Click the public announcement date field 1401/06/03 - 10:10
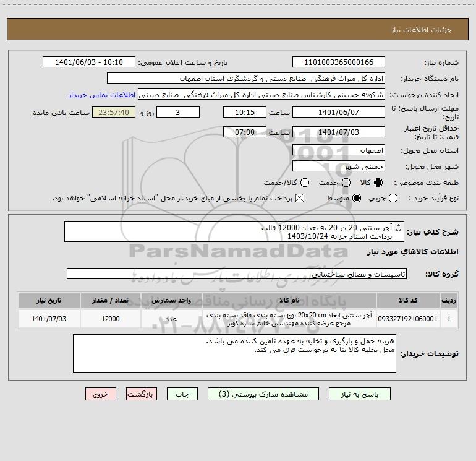The image size is (476, 461). 88,62
